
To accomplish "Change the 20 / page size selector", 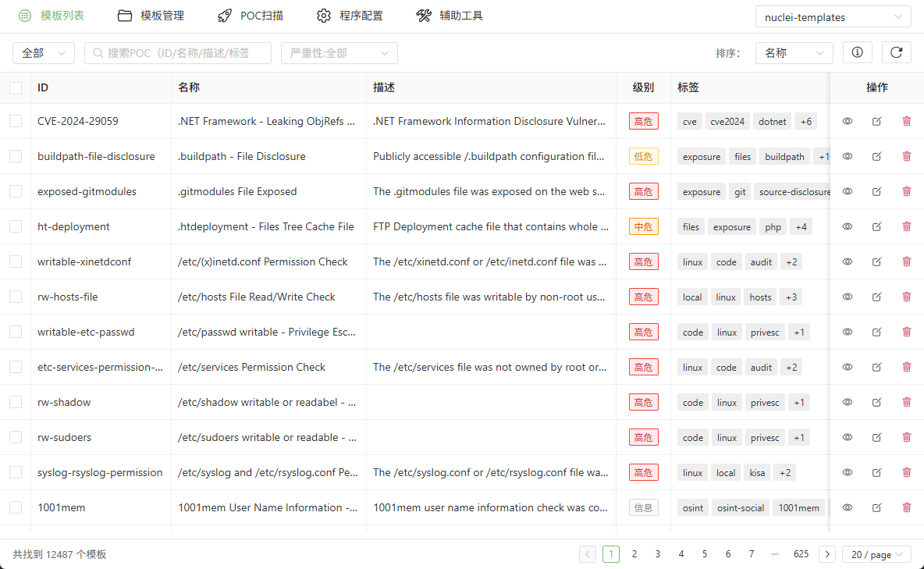I will tap(876, 554).
